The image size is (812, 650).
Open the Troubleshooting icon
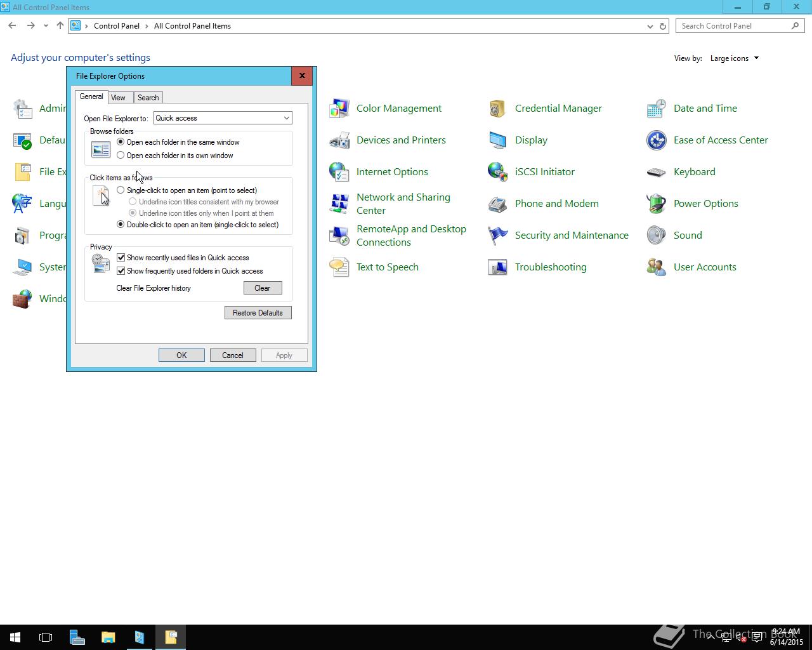(498, 267)
